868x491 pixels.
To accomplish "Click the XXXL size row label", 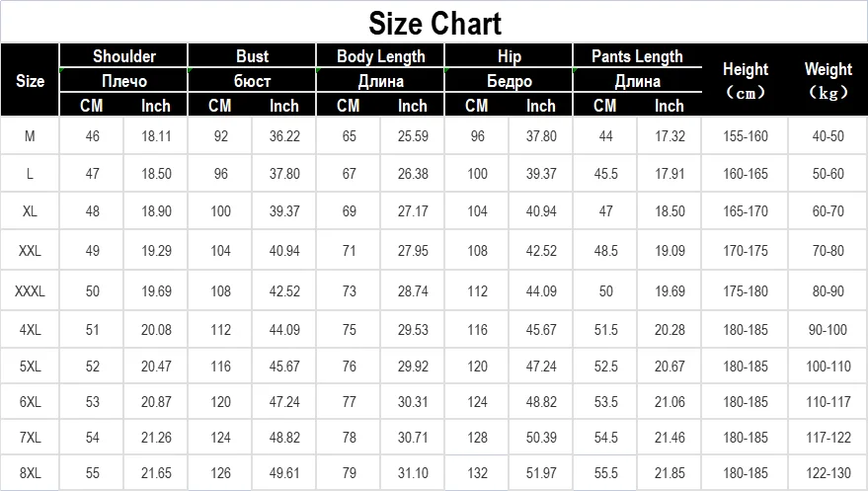I will [x=31, y=291].
